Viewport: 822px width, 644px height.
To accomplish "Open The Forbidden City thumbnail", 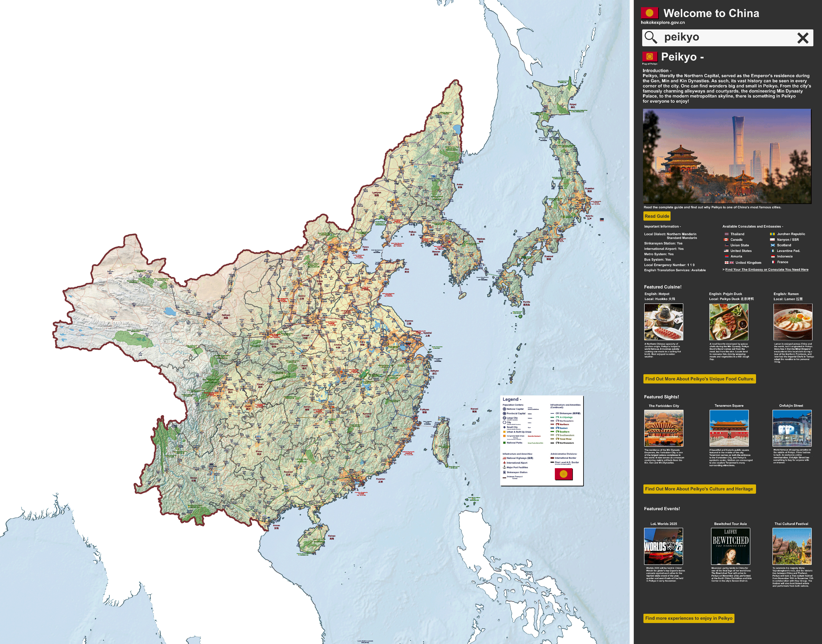I will 664,428.
